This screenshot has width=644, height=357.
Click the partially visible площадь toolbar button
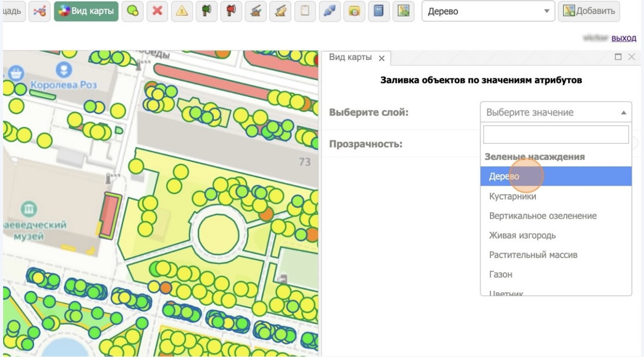click(14, 11)
